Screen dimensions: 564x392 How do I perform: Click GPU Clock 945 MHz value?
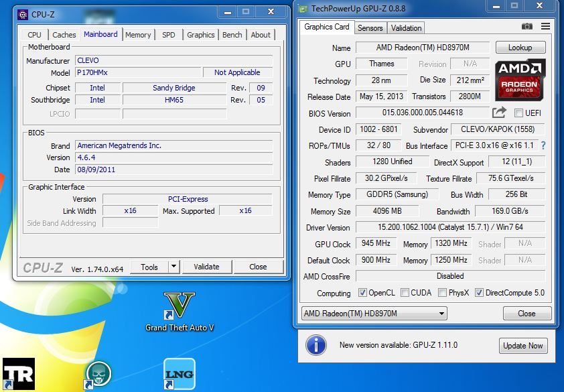pos(376,243)
